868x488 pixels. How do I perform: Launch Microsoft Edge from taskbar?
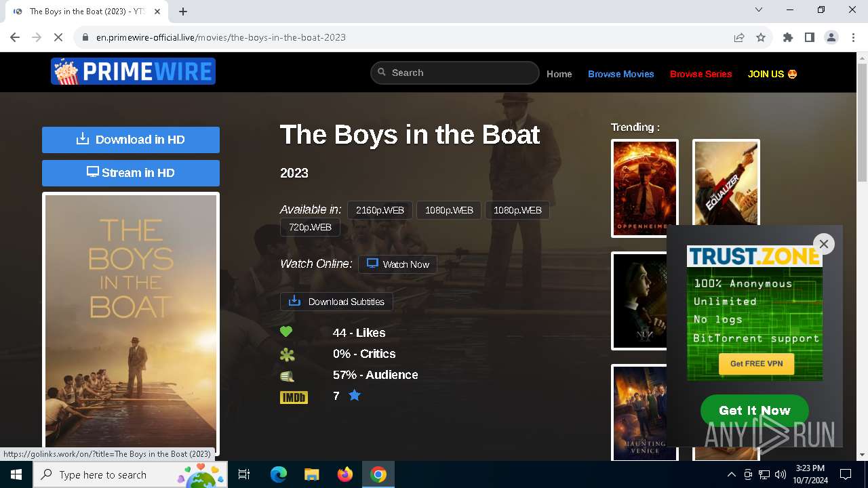point(279,474)
